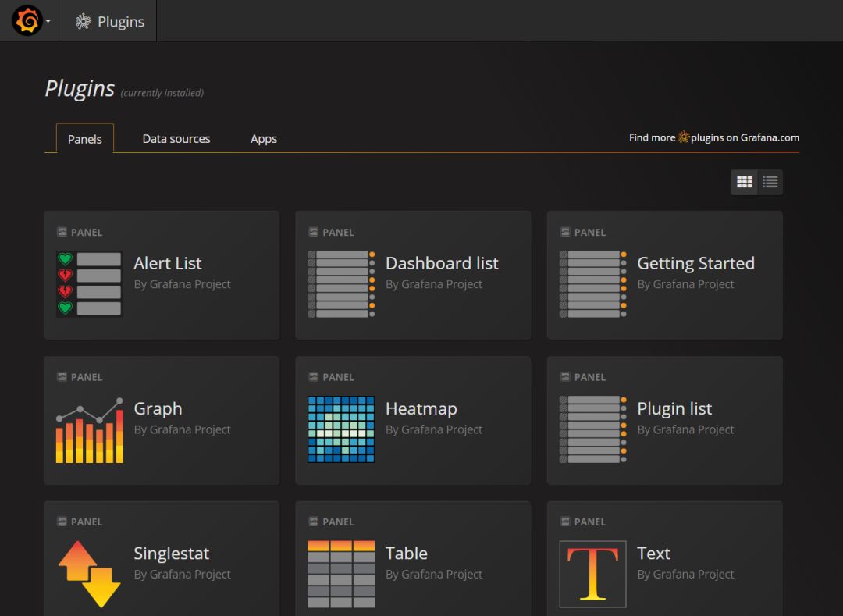
Task: Switch to grid view layout
Action: (x=745, y=182)
